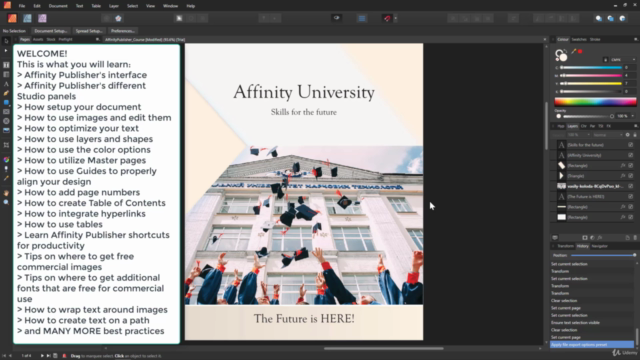Screen dimensions: 640x360
Task: Hide the Affinity University text layer
Action: pos(631,155)
